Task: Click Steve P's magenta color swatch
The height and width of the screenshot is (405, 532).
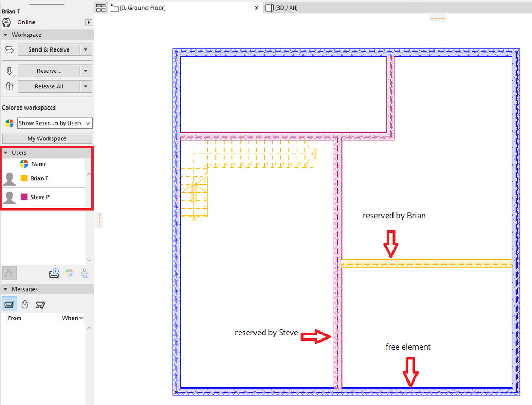Action: coord(24,197)
